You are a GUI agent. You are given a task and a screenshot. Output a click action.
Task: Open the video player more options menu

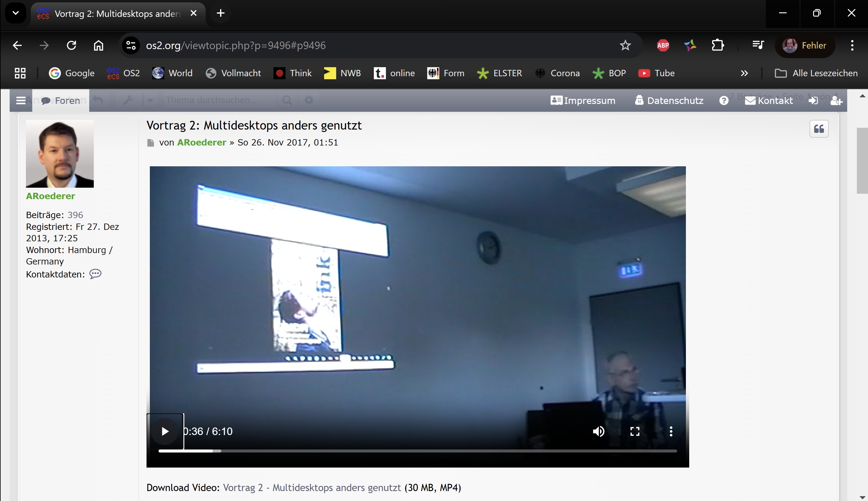tap(671, 431)
